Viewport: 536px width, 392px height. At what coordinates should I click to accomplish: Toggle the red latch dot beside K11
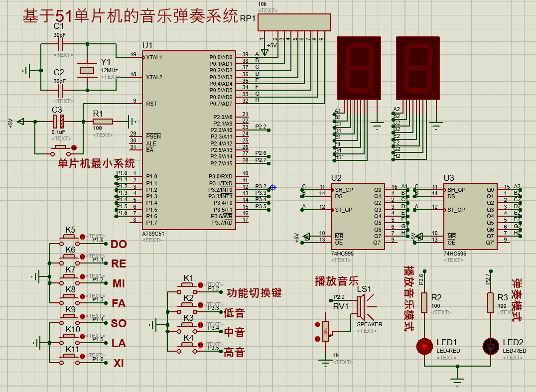point(82,357)
